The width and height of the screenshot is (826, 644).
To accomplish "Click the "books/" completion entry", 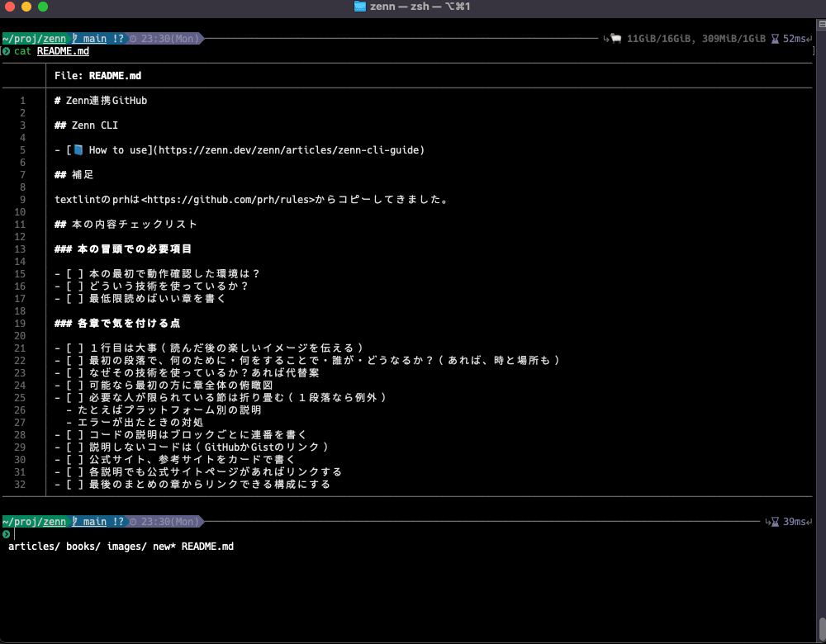I will tap(83, 547).
